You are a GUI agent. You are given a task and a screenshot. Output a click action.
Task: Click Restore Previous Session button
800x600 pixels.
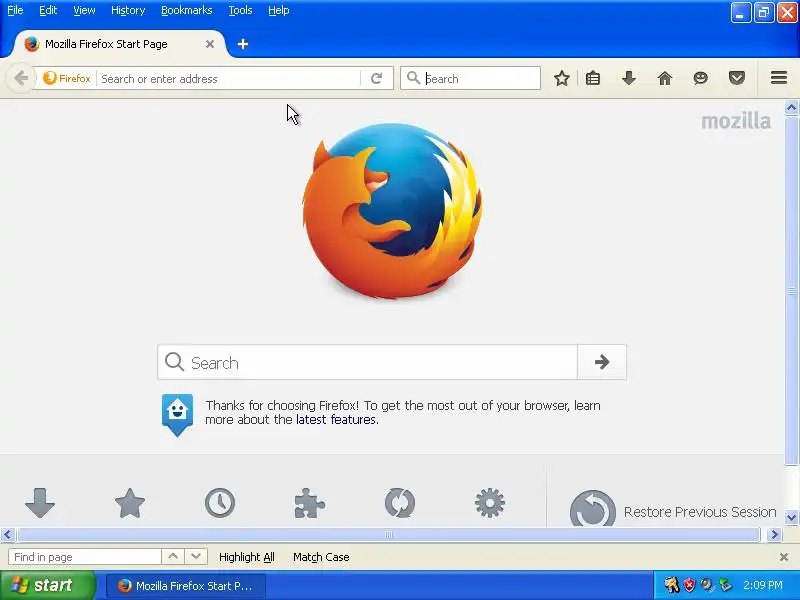coord(673,509)
